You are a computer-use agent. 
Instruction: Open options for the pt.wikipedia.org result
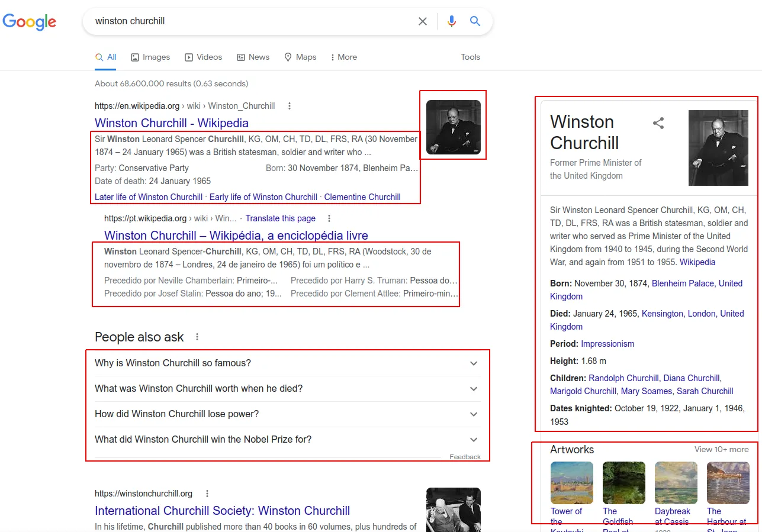(330, 218)
